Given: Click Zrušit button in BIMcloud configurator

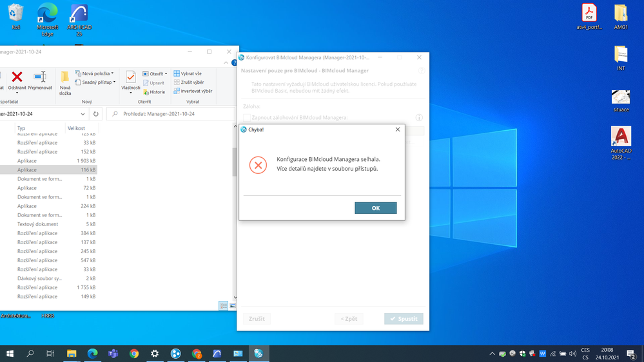Looking at the screenshot, I should pyautogui.click(x=257, y=318).
